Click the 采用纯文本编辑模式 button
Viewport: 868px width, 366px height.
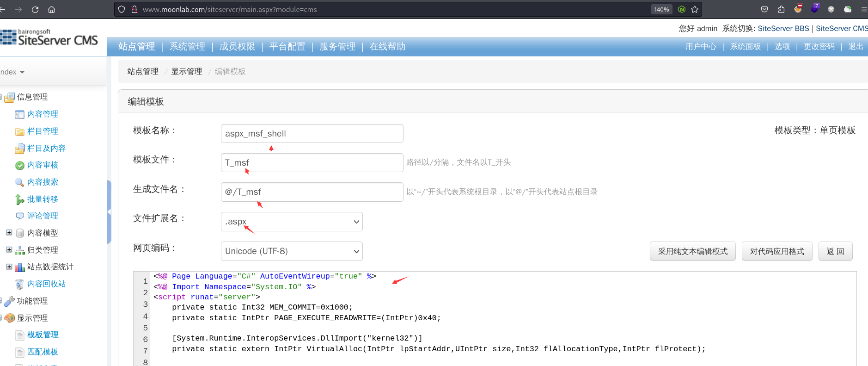point(692,251)
